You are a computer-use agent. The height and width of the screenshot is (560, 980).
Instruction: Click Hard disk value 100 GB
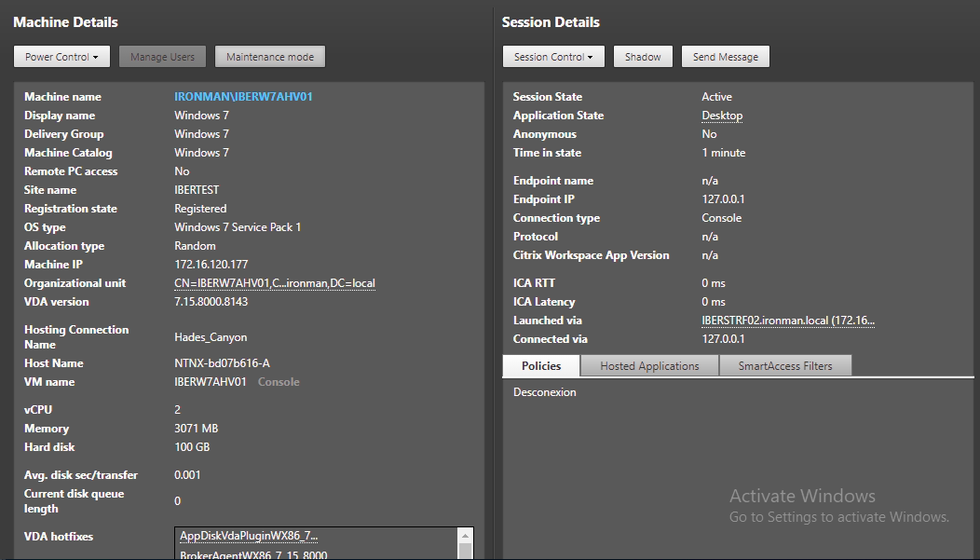(x=192, y=447)
